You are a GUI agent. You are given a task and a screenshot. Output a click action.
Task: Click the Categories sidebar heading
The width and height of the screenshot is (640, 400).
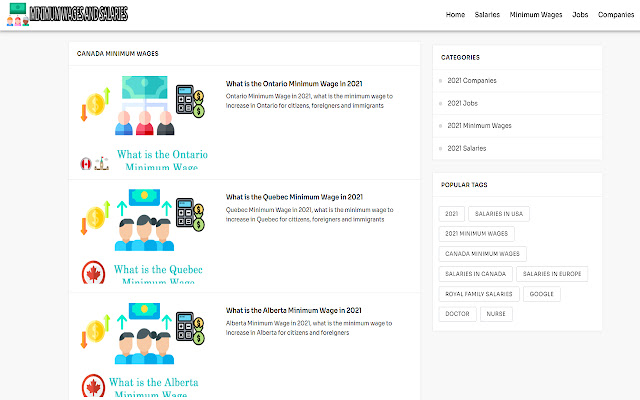coord(460,58)
